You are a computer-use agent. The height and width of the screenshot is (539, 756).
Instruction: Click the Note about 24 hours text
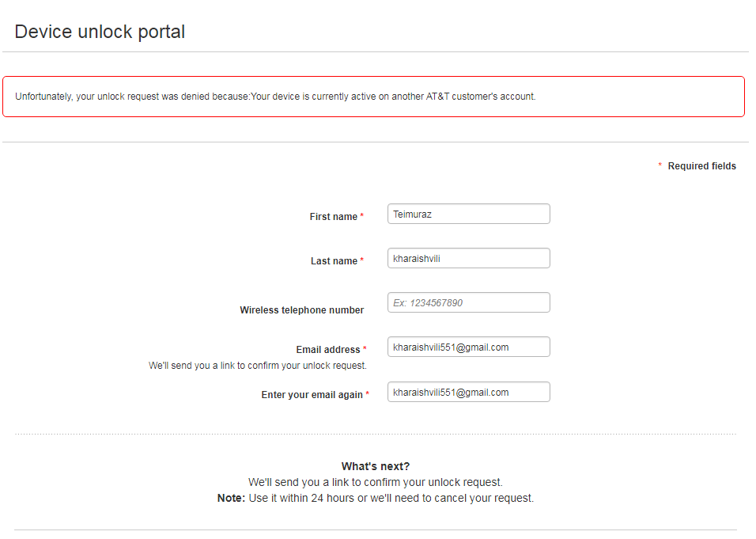376,499
